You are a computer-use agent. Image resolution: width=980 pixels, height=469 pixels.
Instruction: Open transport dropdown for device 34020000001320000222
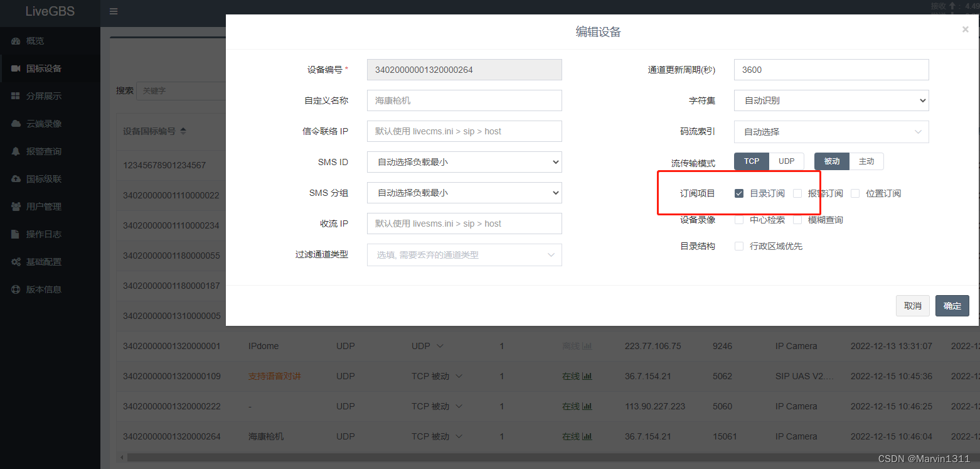tap(459, 406)
